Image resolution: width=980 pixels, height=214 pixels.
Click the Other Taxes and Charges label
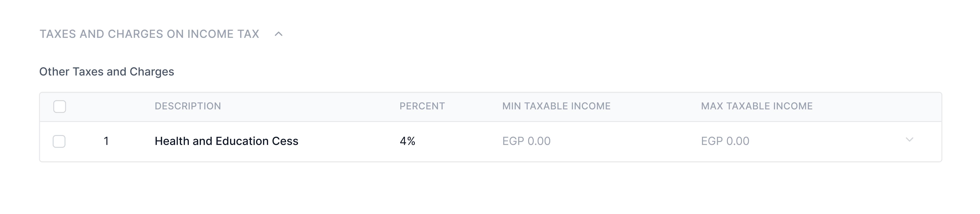coord(107,72)
